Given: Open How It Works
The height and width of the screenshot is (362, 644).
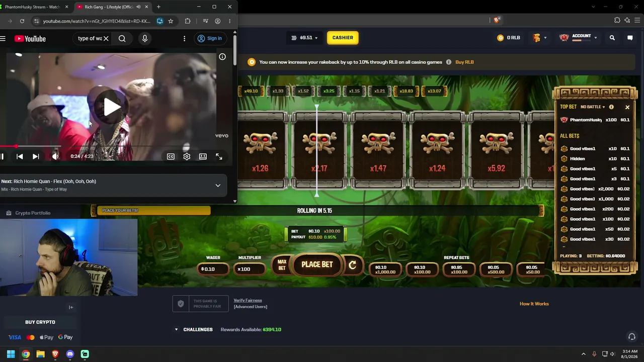Looking at the screenshot, I should 534,304.
